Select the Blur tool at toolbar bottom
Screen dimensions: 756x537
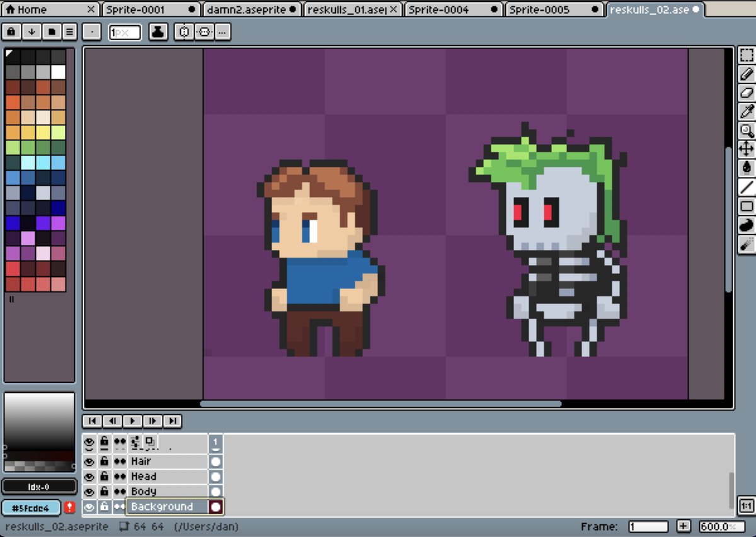[x=747, y=244]
